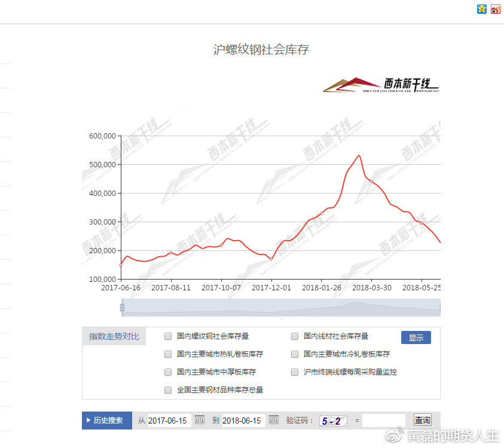Click the start date field showing 2017-06-15
504x448 pixels.
click(x=169, y=421)
